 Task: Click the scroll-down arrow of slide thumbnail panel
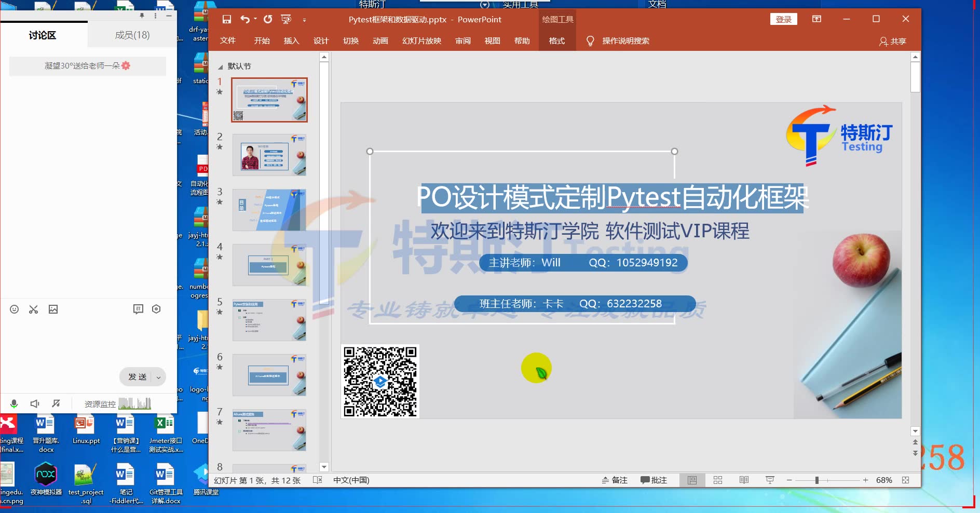click(324, 467)
